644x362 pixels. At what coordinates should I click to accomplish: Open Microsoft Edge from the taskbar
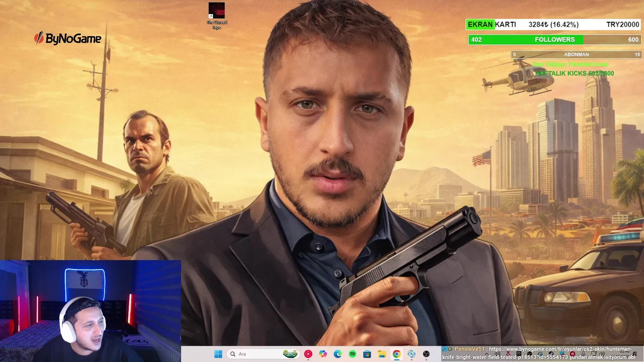[x=338, y=354]
